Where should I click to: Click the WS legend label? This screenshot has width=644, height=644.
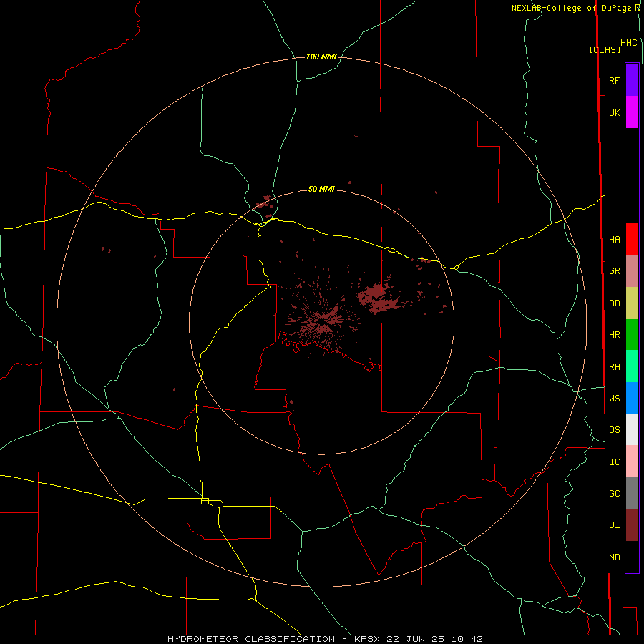(614, 398)
